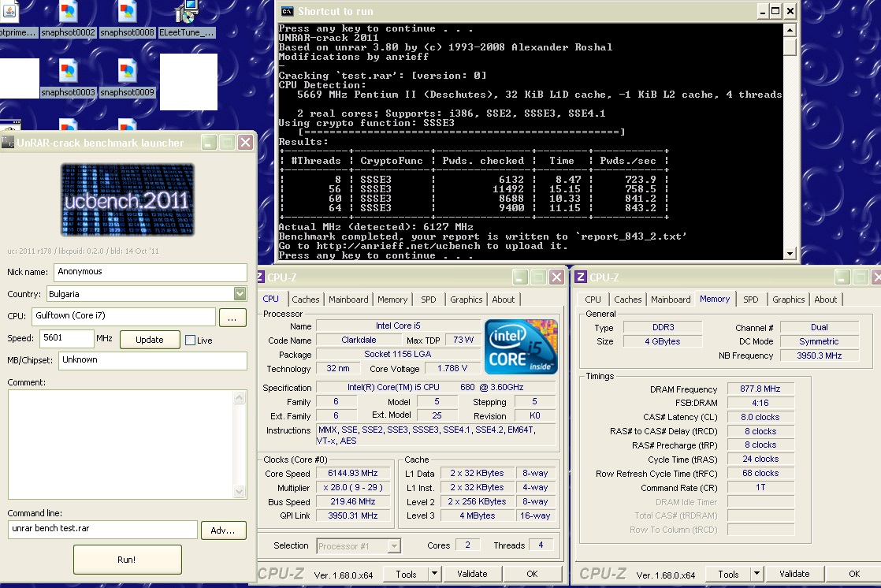Image resolution: width=881 pixels, height=588 pixels.
Task: Switch to Mainboard tab in left CPU-Z window
Action: click(348, 300)
